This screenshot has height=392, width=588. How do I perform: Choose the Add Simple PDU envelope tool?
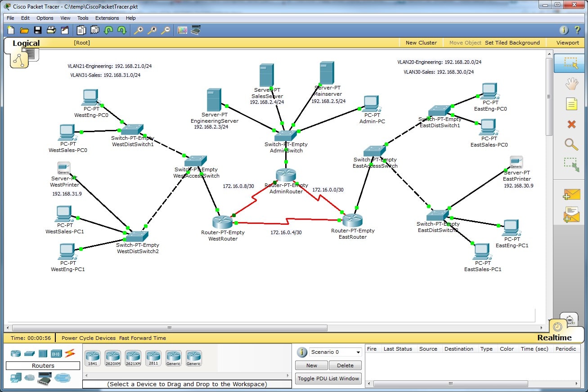click(571, 195)
